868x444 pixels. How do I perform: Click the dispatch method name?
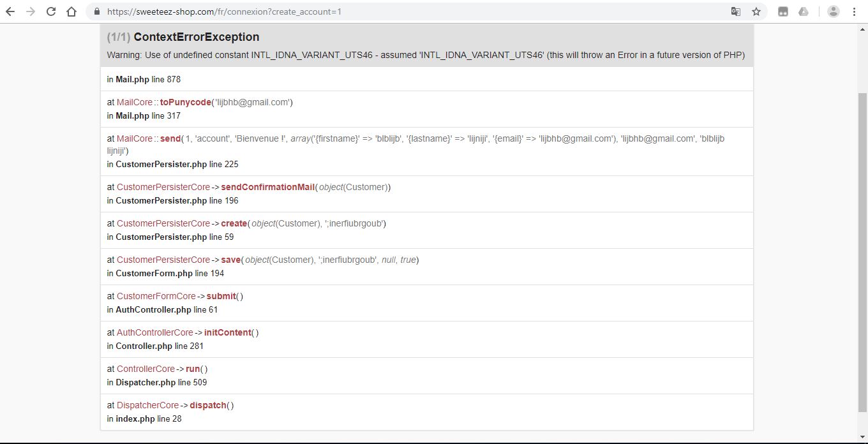208,405
